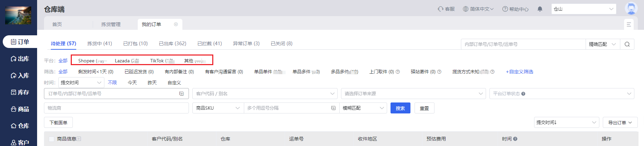Viewport: 644px width, 146px height.
Task: Click the 帮助中心 help icon
Action: tap(505, 9)
